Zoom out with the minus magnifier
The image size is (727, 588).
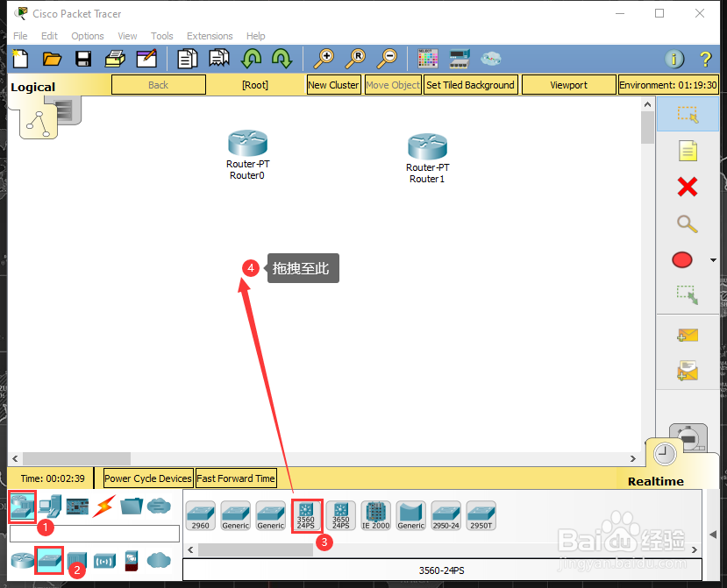click(387, 59)
